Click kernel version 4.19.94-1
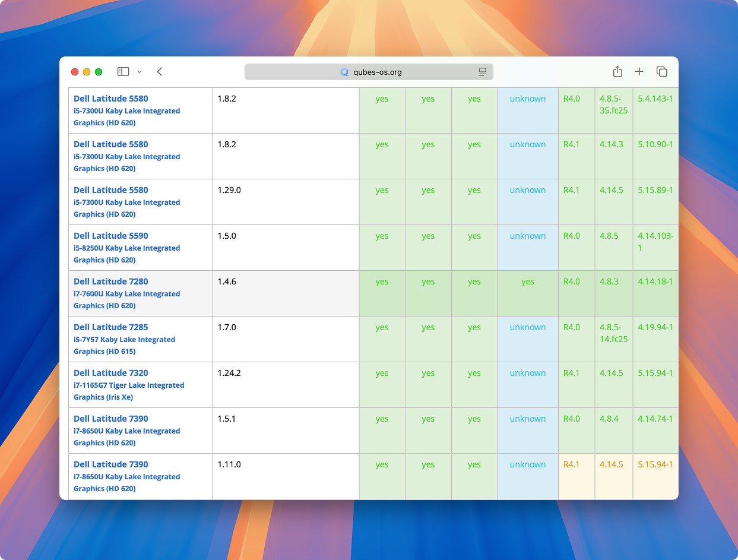 (x=655, y=327)
